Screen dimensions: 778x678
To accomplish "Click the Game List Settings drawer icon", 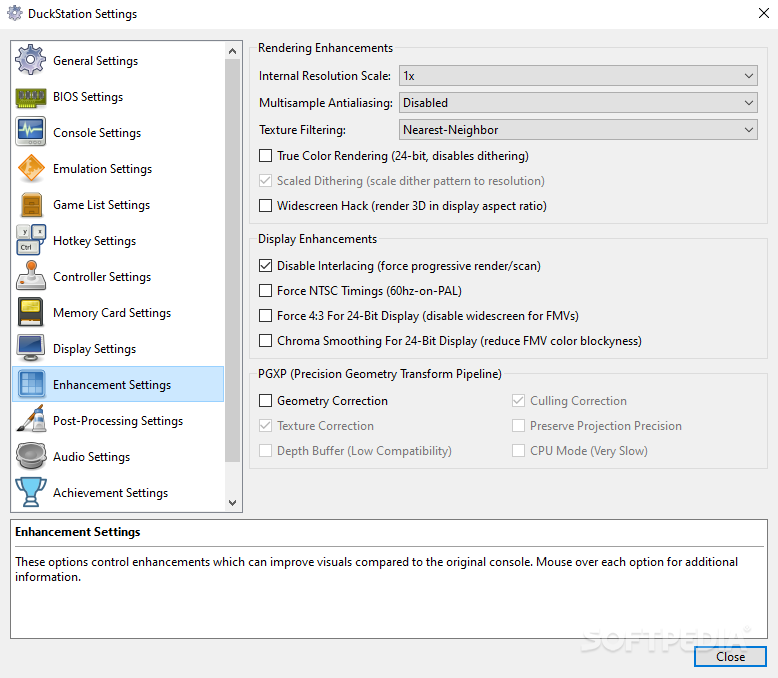I will (x=31, y=204).
